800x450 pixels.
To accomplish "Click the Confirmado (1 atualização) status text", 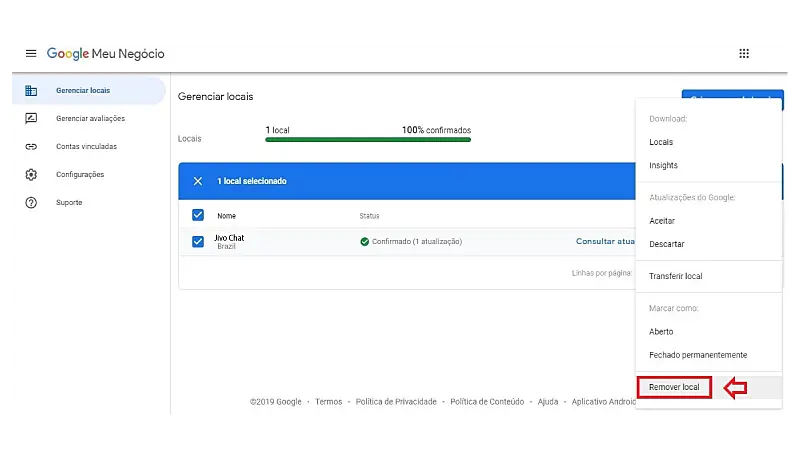I will coord(417,241).
